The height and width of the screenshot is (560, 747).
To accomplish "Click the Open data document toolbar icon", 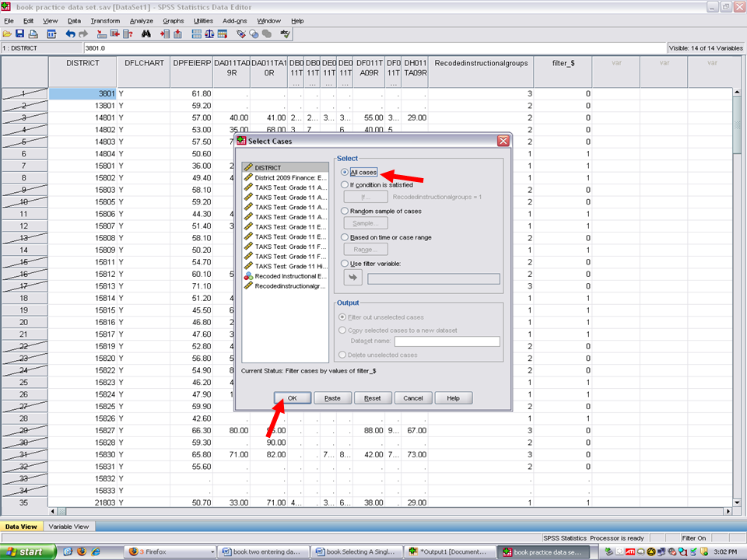I will (7, 34).
